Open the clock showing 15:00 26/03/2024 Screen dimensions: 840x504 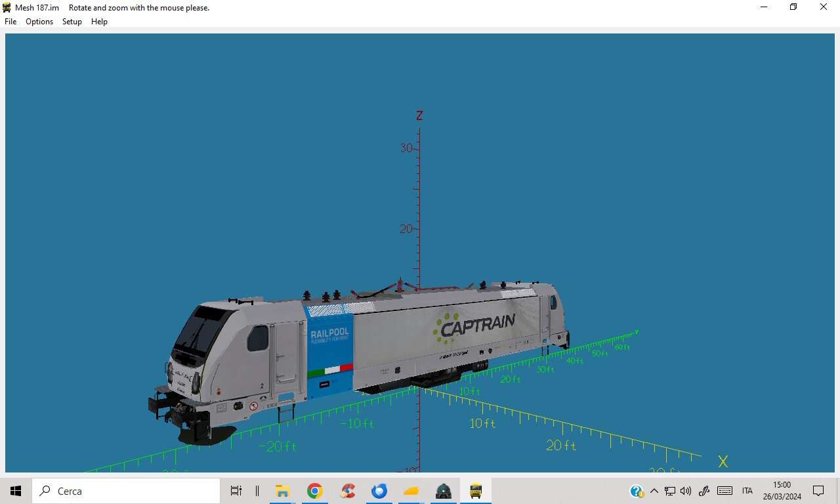click(782, 491)
